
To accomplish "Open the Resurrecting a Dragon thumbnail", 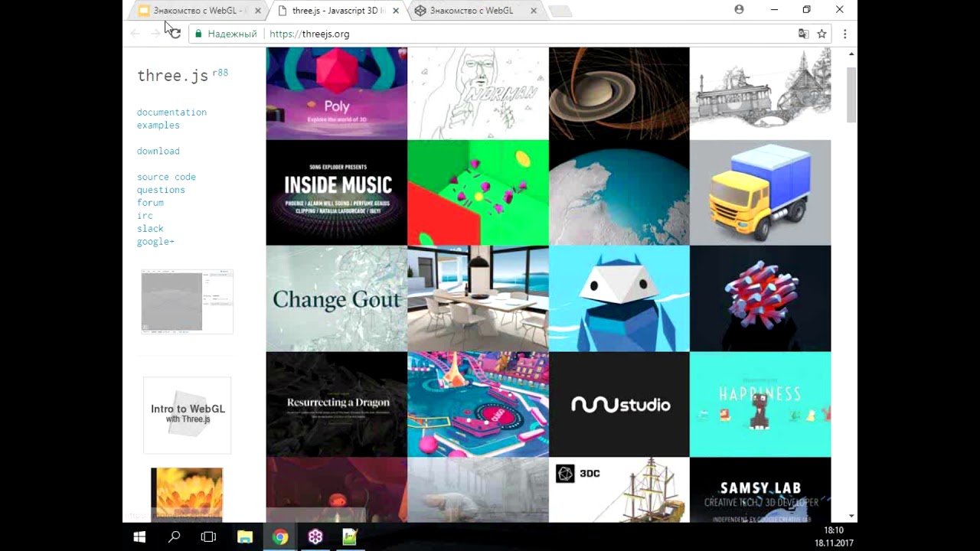I will click(x=337, y=404).
